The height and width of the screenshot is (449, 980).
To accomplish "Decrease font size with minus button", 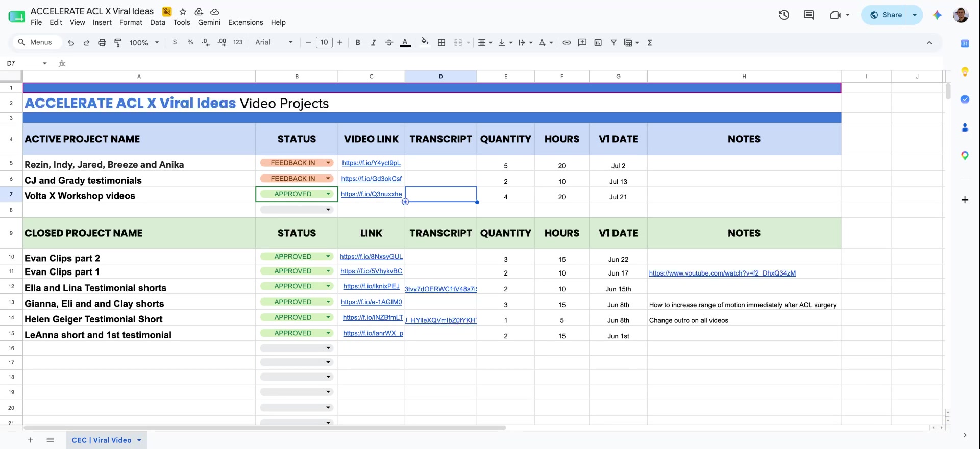I will 308,42.
